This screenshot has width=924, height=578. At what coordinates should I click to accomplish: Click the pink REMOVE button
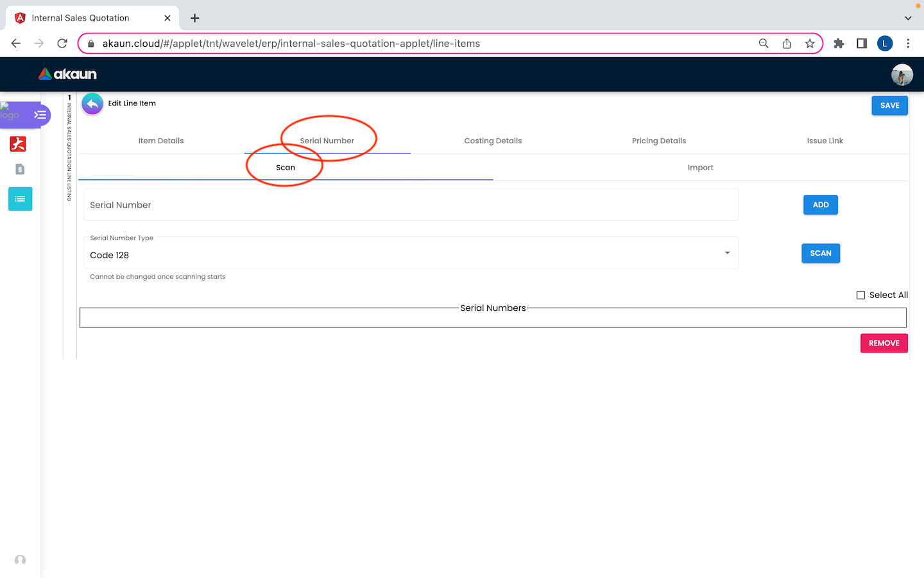884,344
